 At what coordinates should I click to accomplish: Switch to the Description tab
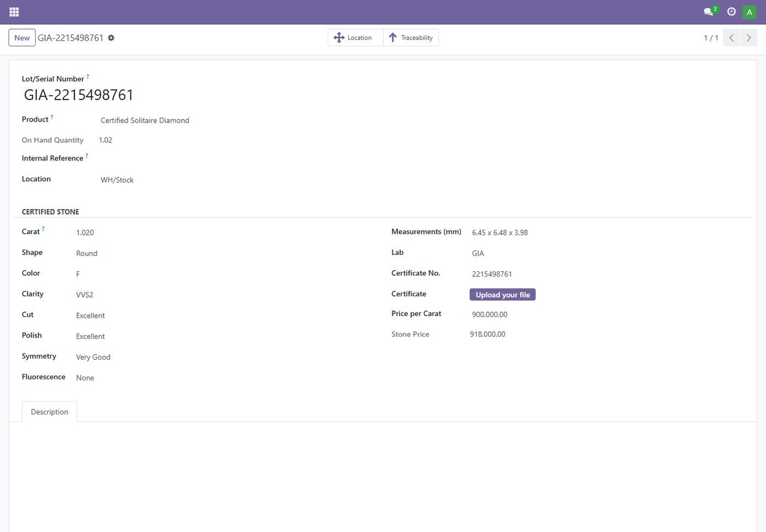coord(49,412)
